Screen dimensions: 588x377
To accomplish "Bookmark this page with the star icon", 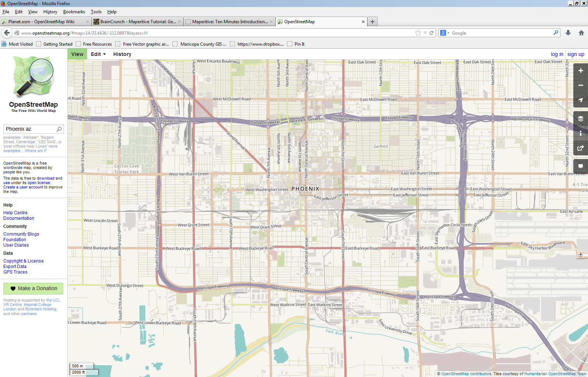I will pyautogui.click(x=418, y=33).
